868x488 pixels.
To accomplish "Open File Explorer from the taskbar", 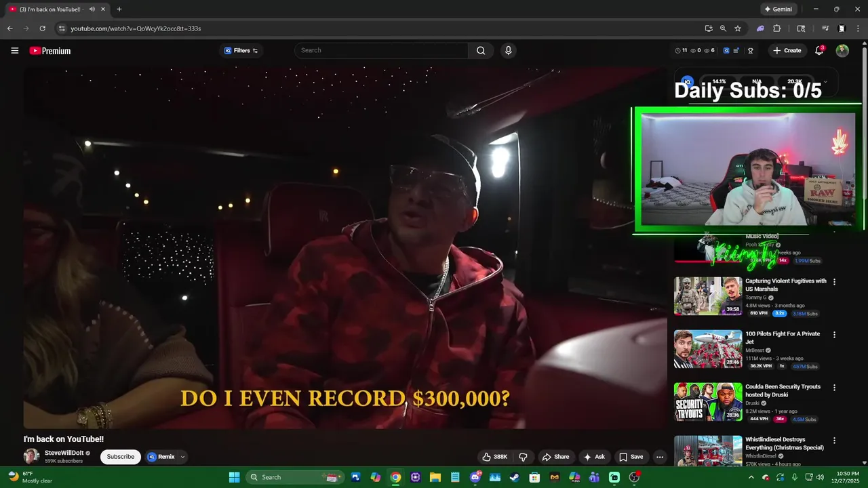I will click(x=435, y=477).
